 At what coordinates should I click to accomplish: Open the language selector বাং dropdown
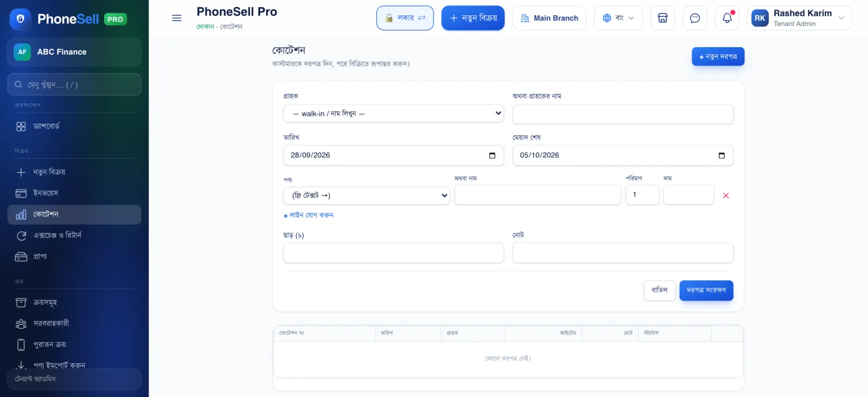click(618, 18)
